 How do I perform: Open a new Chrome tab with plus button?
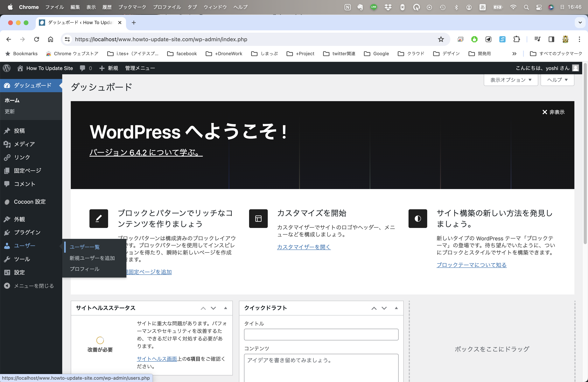[x=134, y=23]
